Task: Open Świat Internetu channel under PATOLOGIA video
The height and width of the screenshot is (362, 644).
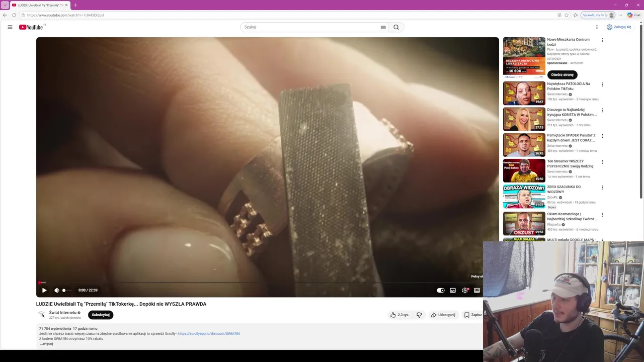Action: 557,95
